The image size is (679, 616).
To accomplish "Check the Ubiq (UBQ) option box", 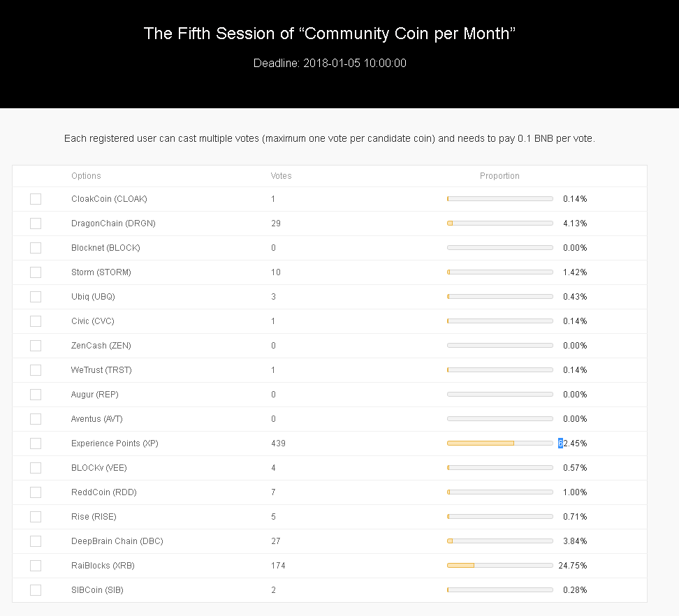I will (36, 297).
